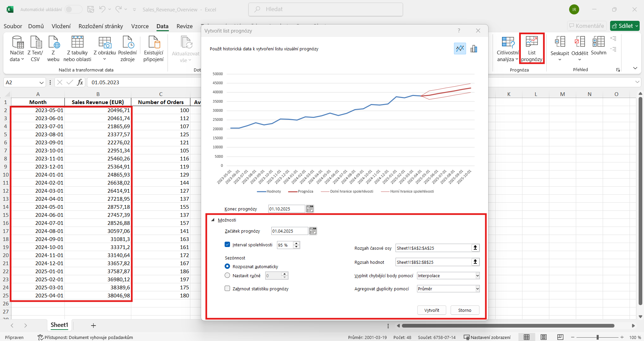644x341 pixels.
Task: Select Nastavit ručně seasonality option
Action: [x=227, y=276]
